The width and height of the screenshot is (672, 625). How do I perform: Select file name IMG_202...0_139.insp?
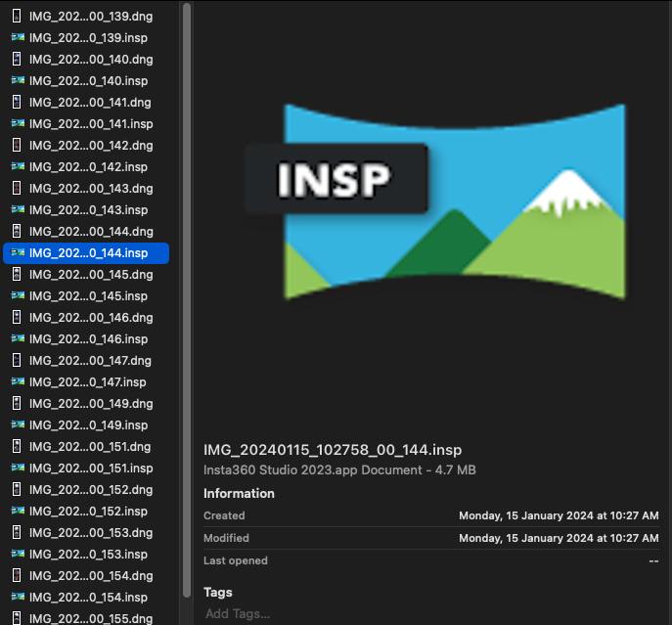[x=88, y=38]
